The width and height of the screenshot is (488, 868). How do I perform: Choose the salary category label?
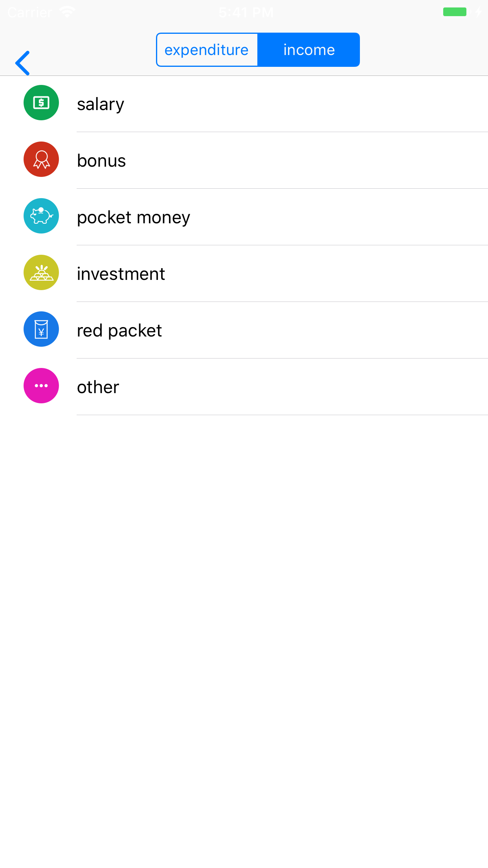coord(101,104)
